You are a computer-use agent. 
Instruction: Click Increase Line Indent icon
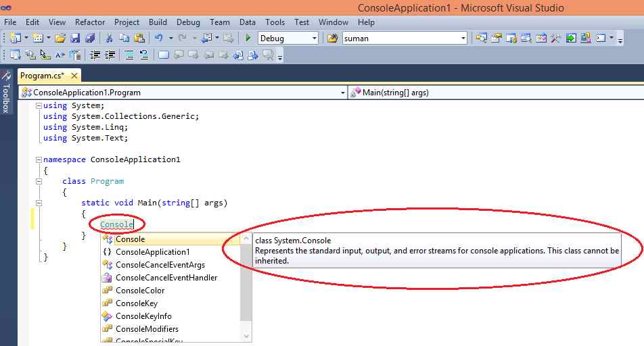[x=110, y=55]
